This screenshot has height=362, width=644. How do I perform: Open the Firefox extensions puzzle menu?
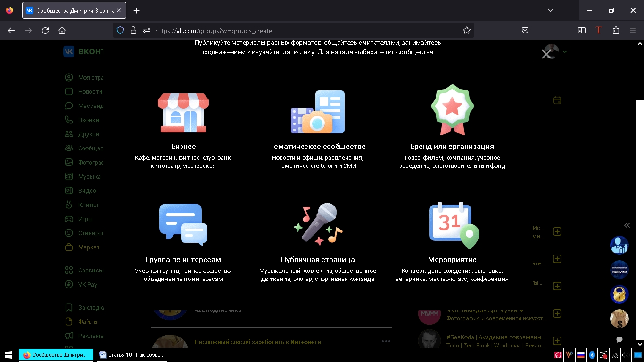coord(616,30)
